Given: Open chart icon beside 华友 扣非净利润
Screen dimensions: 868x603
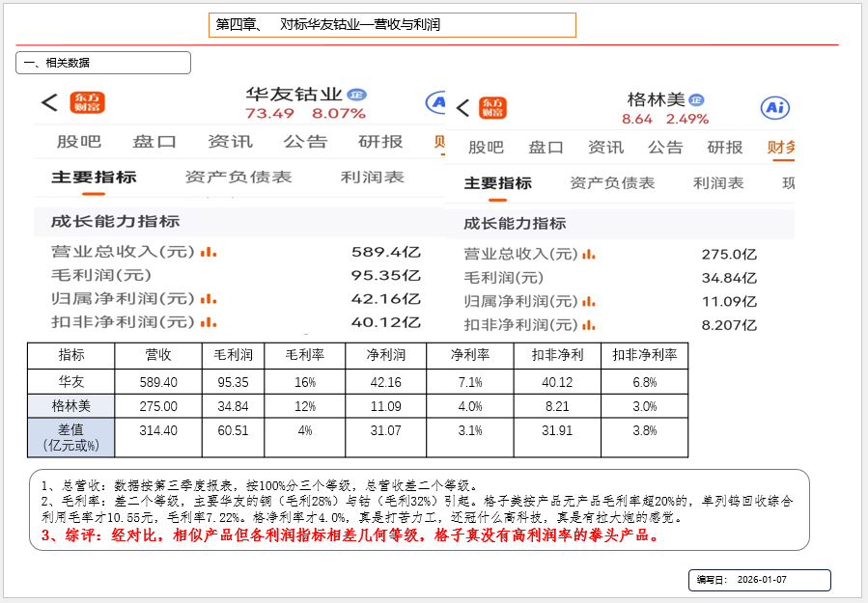Looking at the screenshot, I should (209, 322).
